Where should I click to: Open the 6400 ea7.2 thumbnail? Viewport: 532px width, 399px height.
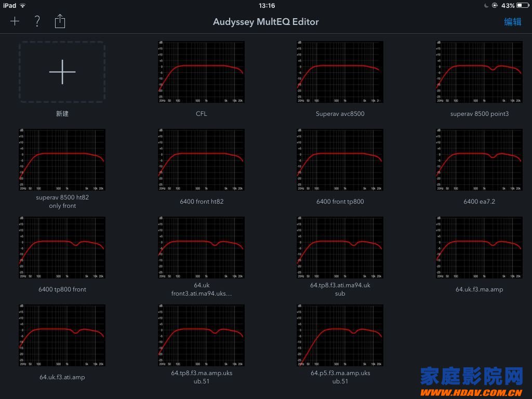tap(479, 159)
